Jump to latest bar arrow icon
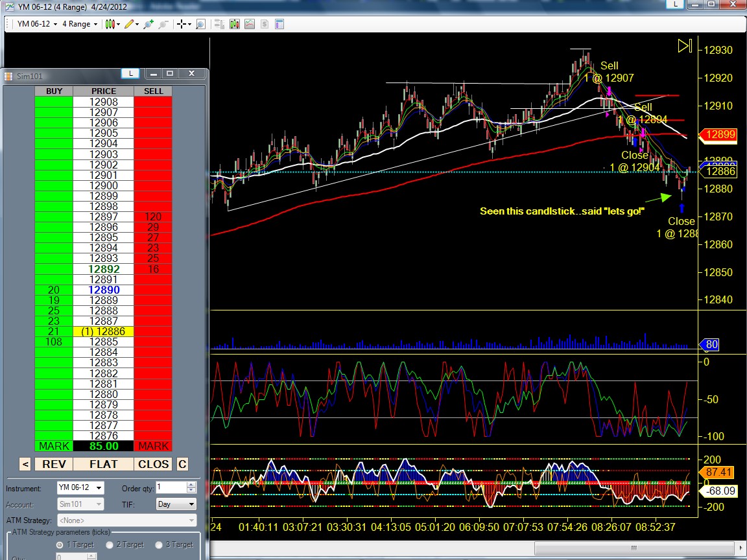This screenshot has height=560, width=747. point(685,46)
